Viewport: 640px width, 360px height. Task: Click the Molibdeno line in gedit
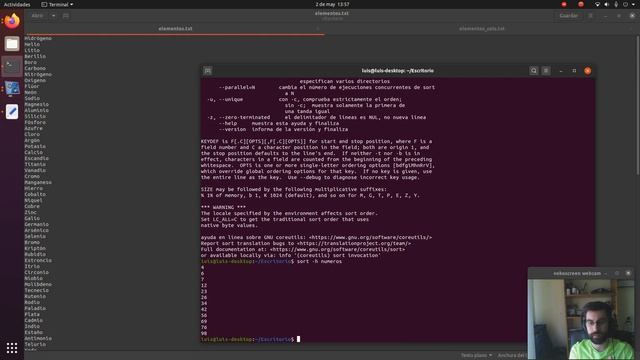point(38,284)
